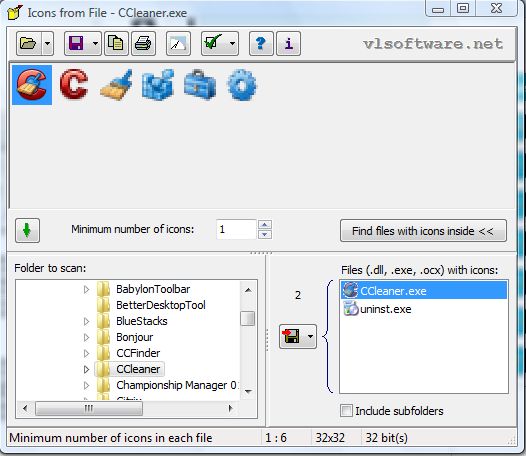This screenshot has width=526, height=456.
Task: Select the blue gear icon thumbnail
Action: 242,85
